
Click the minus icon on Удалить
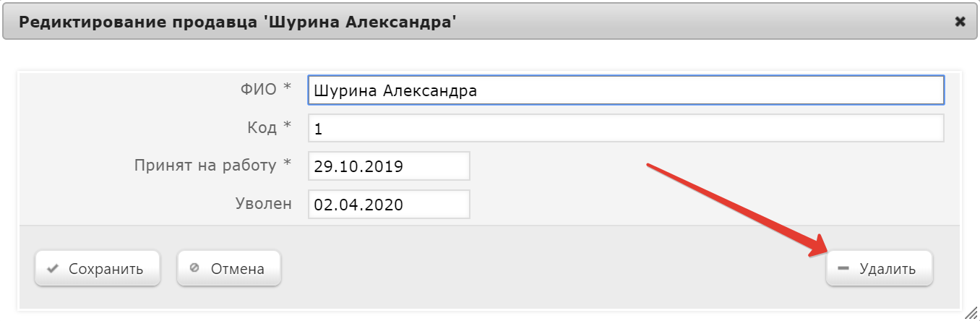point(843,269)
